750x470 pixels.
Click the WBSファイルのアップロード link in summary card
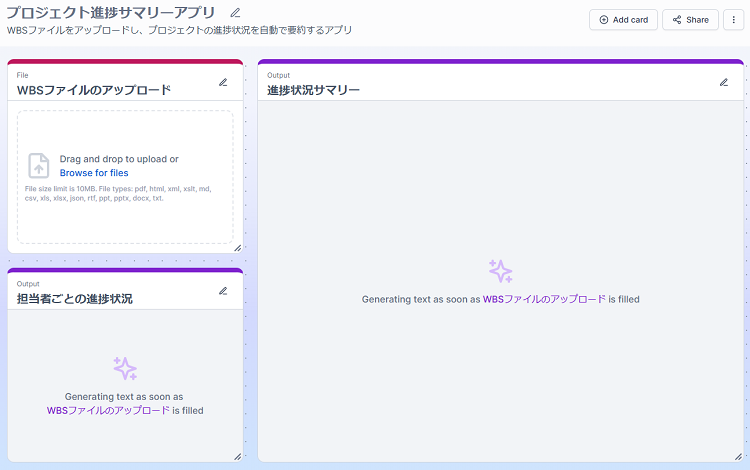(544, 299)
